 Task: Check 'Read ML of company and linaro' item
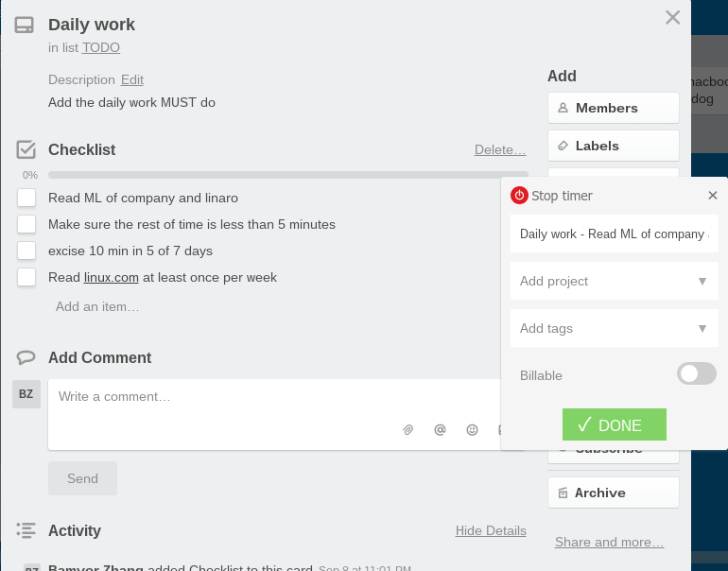(26, 198)
